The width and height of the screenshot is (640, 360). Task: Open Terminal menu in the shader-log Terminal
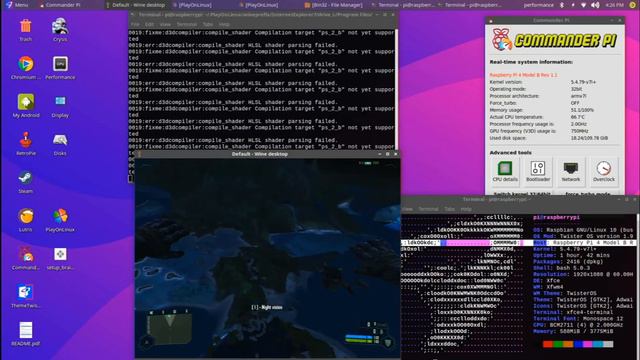[187, 24]
